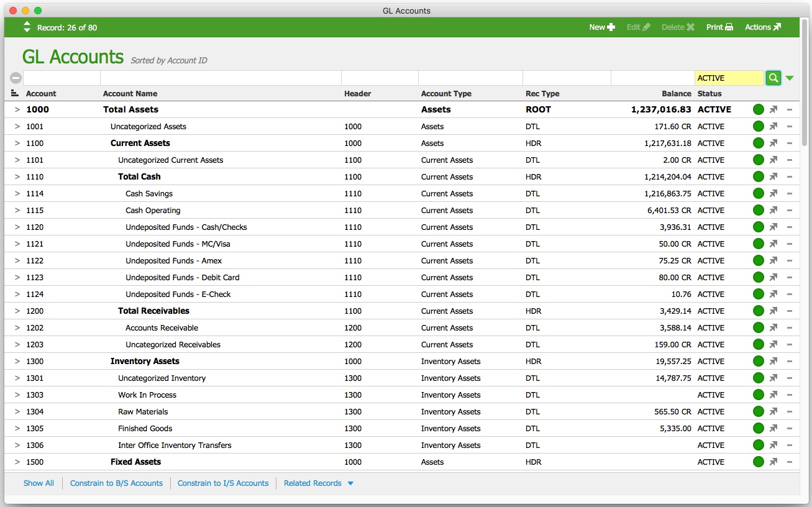Viewport: 812px width, 507px height.
Task: Toggle green status circle for Accounts Receivable
Action: point(758,328)
